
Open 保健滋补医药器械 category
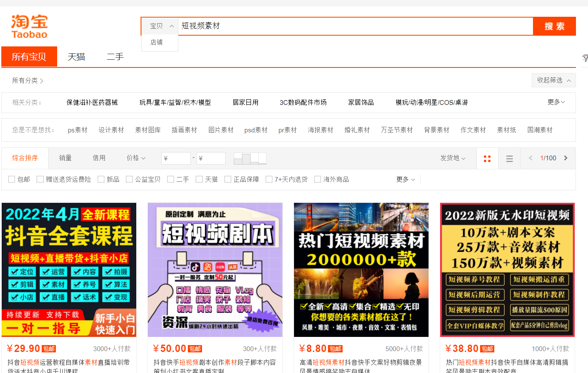pyautogui.click(x=92, y=102)
